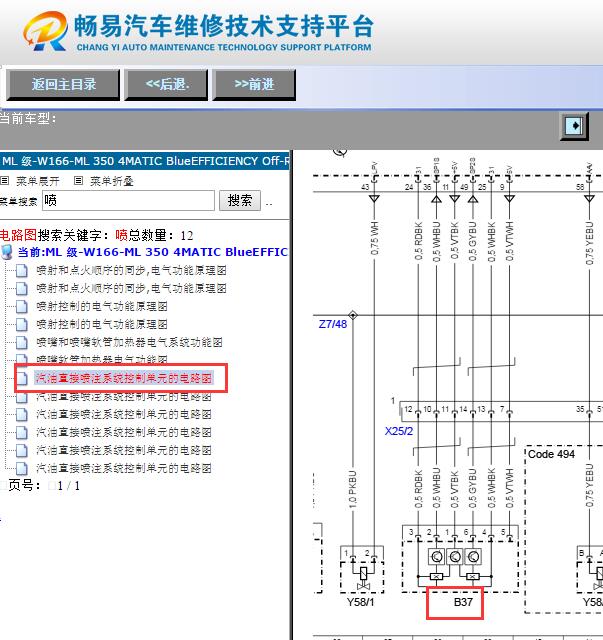Open 喷嘴和喷嘴软管加热器电气系统功能图
This screenshot has width=603, height=640.
pos(129,342)
